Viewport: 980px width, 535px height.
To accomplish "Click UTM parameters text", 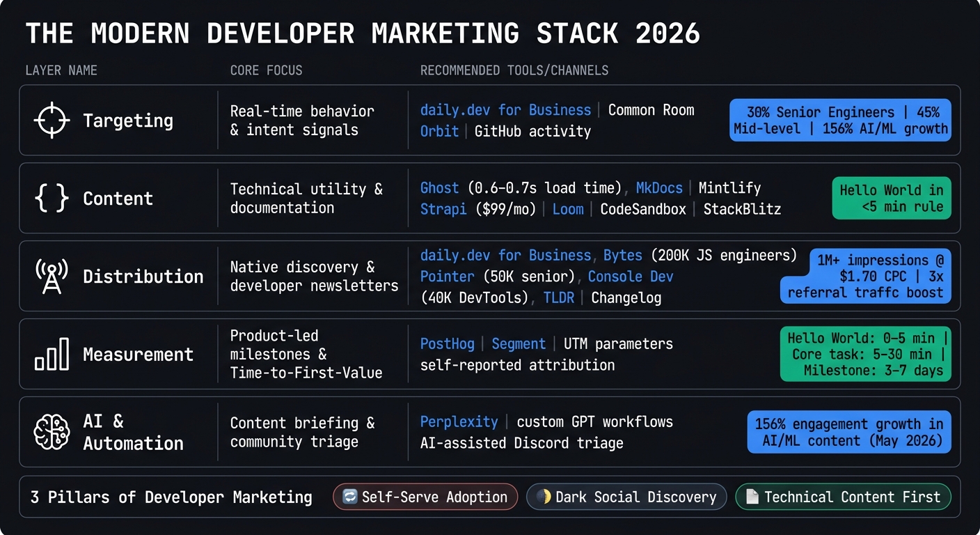I will tap(618, 344).
